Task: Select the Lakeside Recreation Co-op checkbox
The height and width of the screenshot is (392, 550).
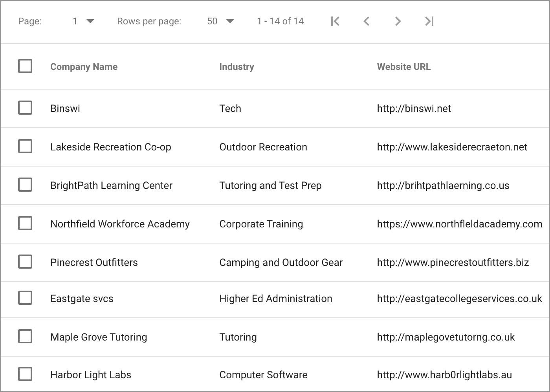Action: tap(25, 146)
